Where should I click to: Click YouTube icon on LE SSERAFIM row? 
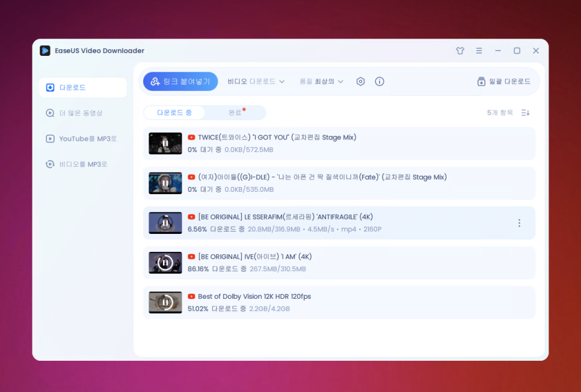pyautogui.click(x=191, y=217)
